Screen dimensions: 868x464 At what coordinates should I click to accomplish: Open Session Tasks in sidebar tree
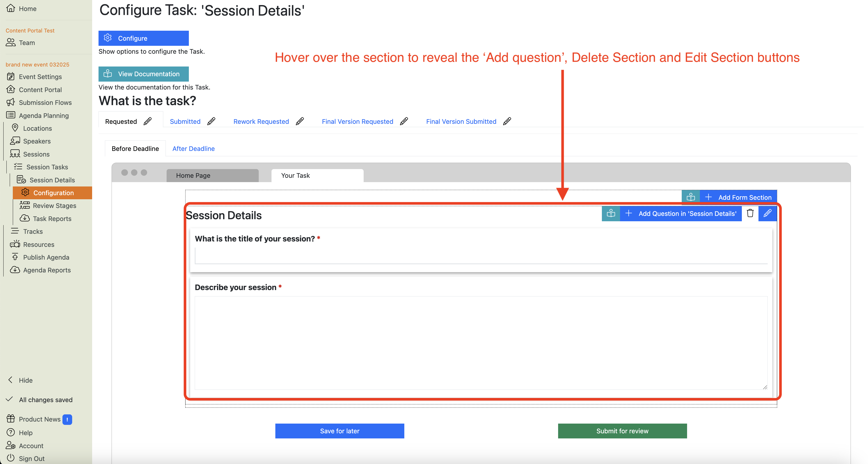coord(47,167)
